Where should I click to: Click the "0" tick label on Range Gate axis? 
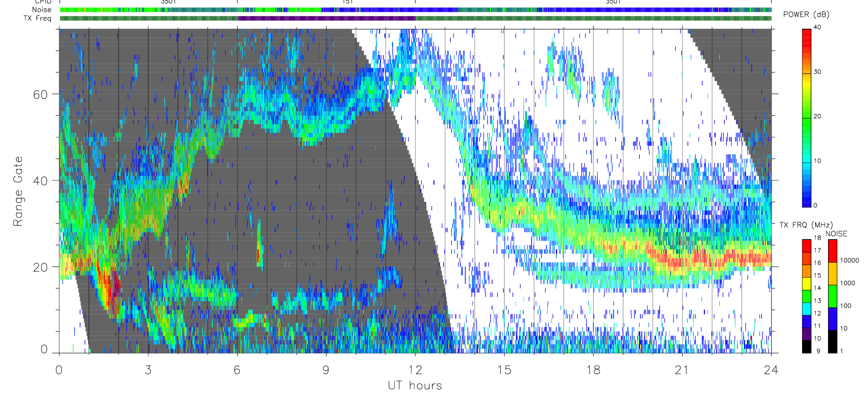[x=44, y=349]
